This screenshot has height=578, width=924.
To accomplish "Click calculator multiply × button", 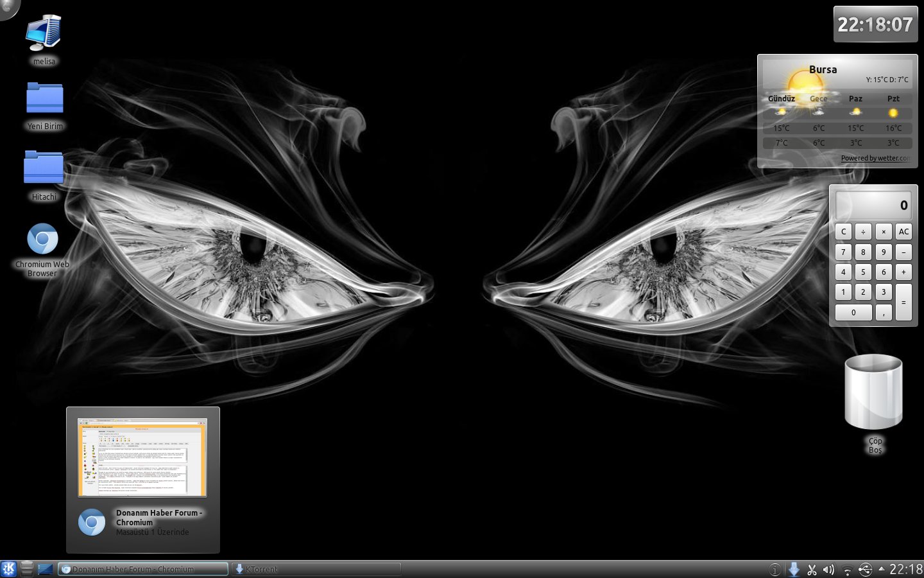I will (884, 232).
